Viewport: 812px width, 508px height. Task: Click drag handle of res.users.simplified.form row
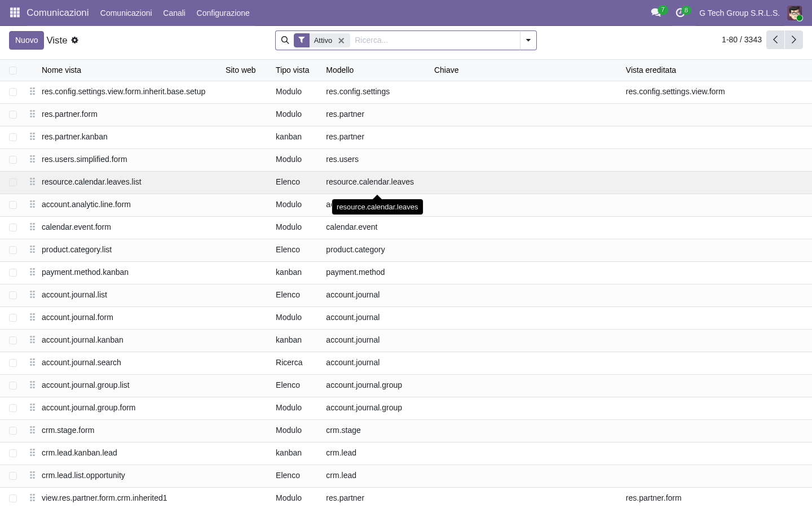(32, 159)
